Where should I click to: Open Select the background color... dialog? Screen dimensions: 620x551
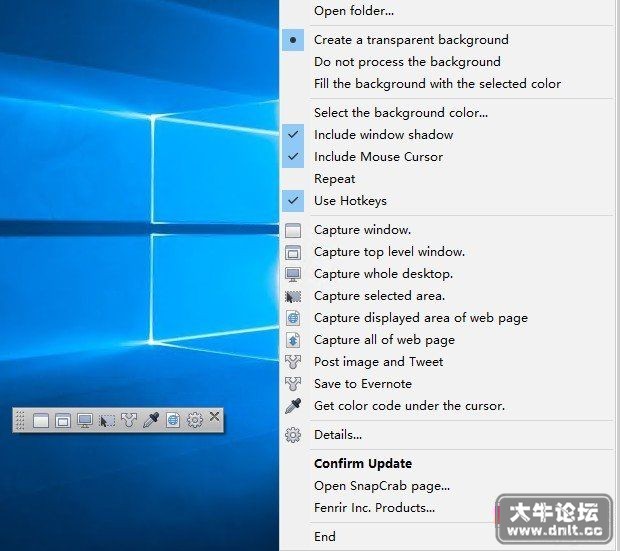click(447, 113)
